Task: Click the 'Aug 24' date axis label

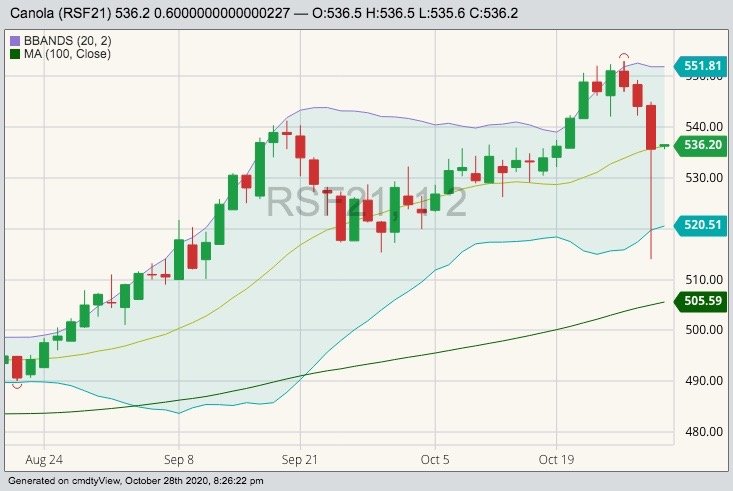Action: click(44, 460)
